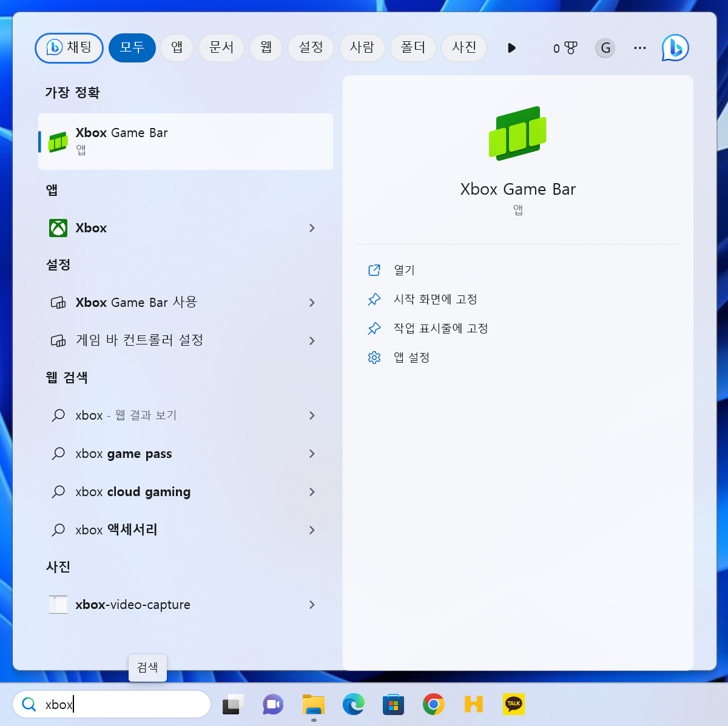Click the search magnifier icon in the taskbar box
Viewport: 728px width, 726px height.
point(29,704)
